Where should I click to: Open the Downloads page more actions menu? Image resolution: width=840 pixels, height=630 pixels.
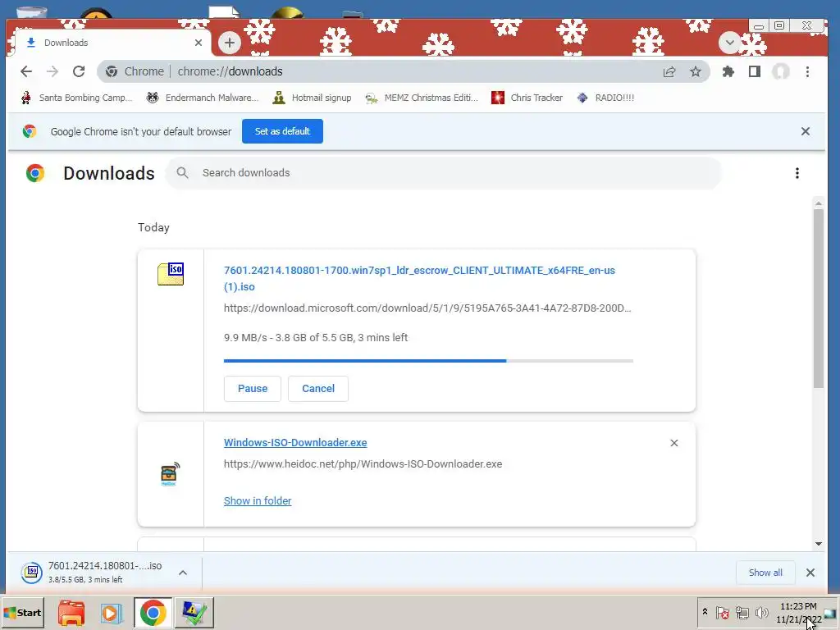tap(797, 173)
